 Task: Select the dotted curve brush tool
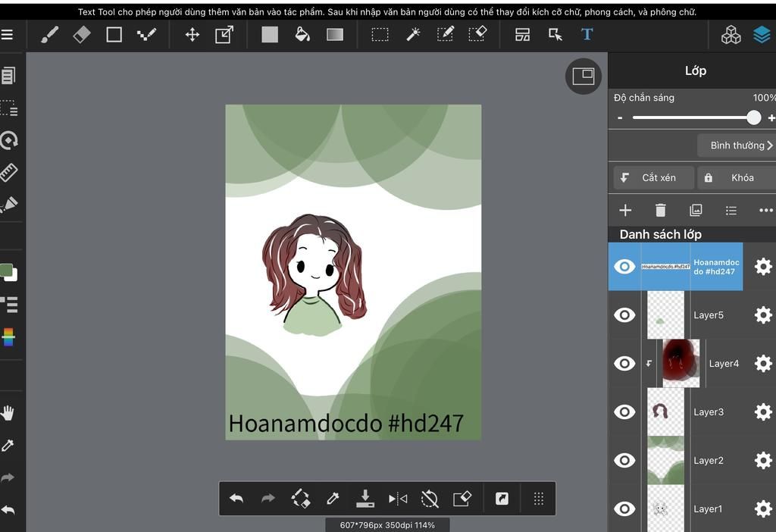[x=146, y=35]
